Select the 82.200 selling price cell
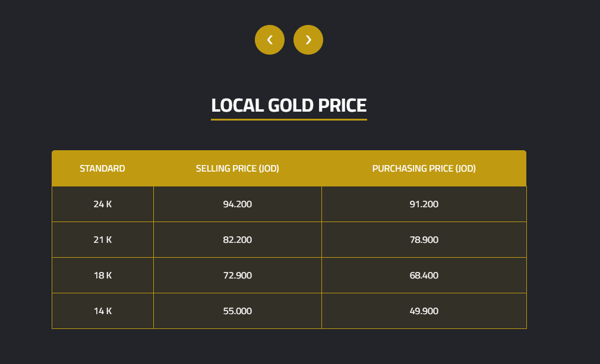Image resolution: width=600 pixels, height=364 pixels. click(x=237, y=240)
